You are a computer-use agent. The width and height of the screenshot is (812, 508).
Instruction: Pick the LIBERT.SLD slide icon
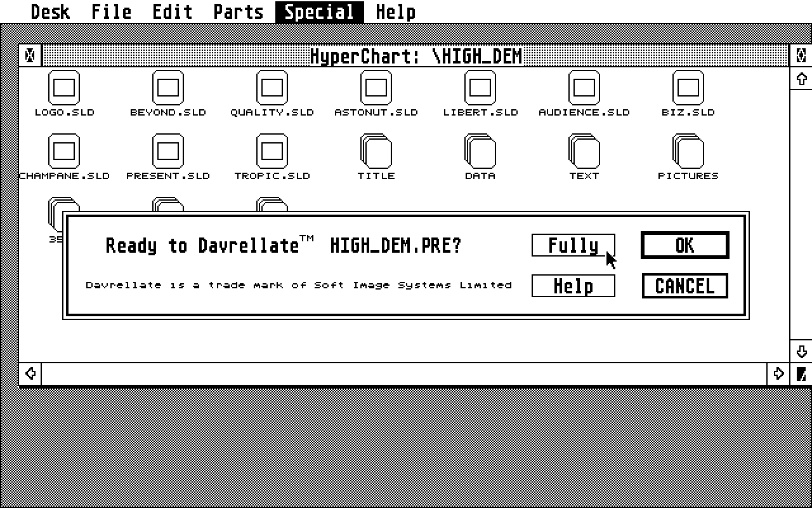tap(480, 88)
